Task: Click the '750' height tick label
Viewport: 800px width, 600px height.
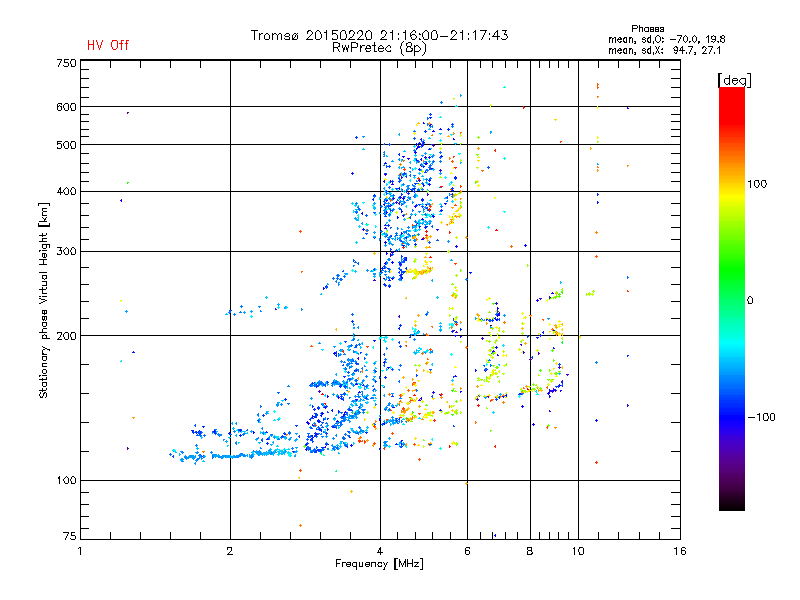Action: [x=66, y=63]
